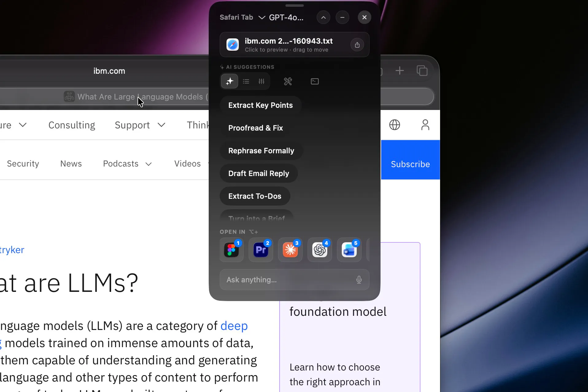Click Extract To-Dos suggestion
The height and width of the screenshot is (392, 588).
pyautogui.click(x=255, y=196)
